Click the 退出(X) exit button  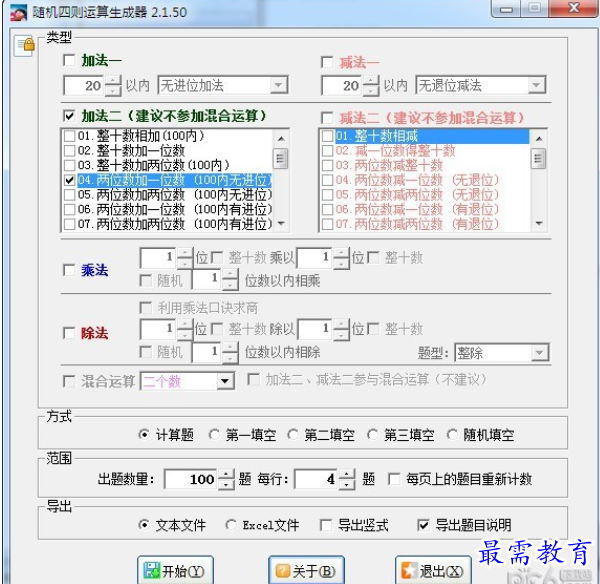click(x=433, y=571)
